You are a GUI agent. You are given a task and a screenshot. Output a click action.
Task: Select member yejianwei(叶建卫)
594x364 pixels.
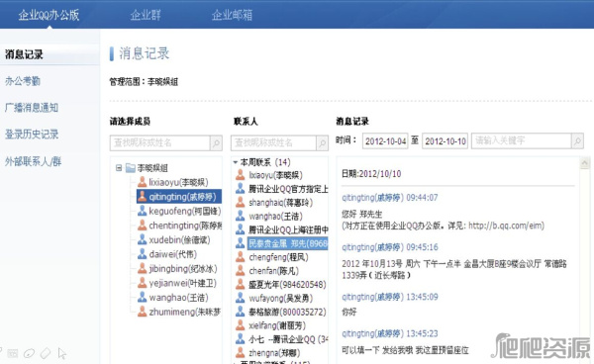182,283
